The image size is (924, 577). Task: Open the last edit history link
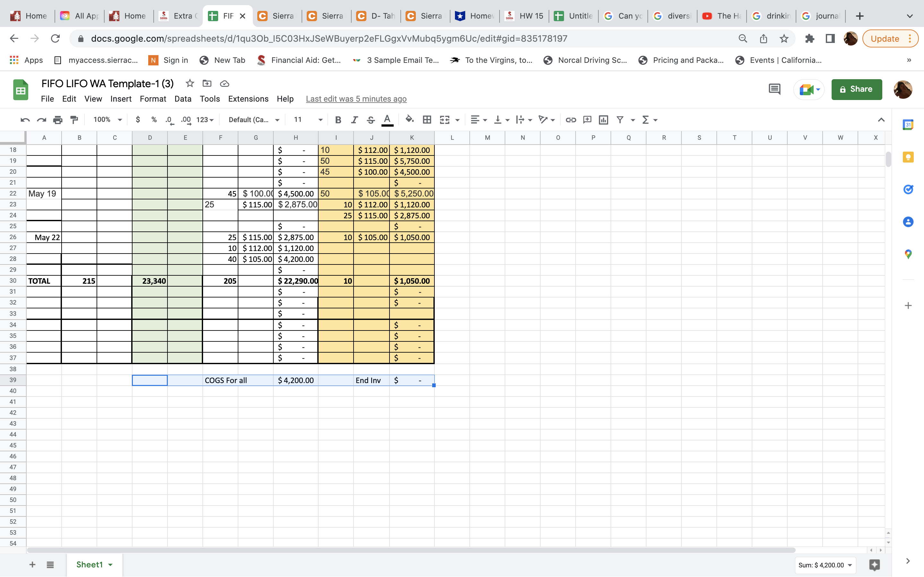coord(356,99)
